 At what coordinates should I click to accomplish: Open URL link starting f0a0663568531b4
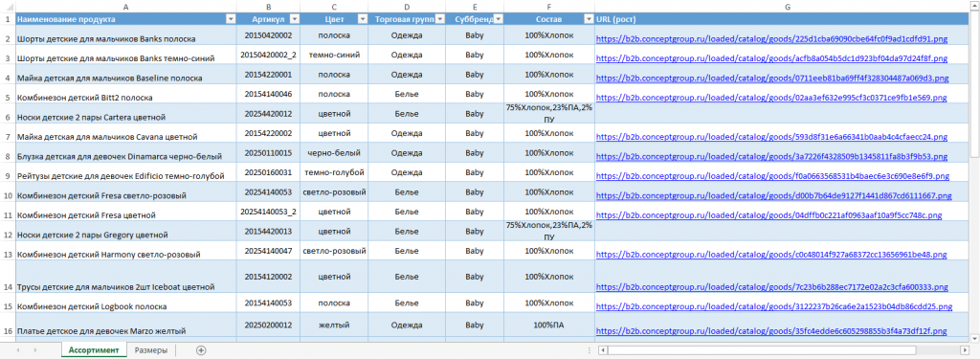772,176
